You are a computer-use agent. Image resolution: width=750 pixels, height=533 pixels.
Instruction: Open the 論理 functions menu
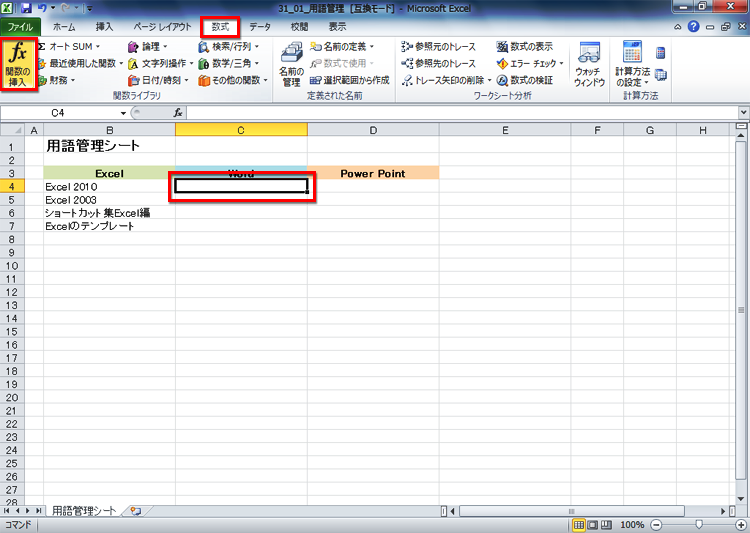click(148, 47)
